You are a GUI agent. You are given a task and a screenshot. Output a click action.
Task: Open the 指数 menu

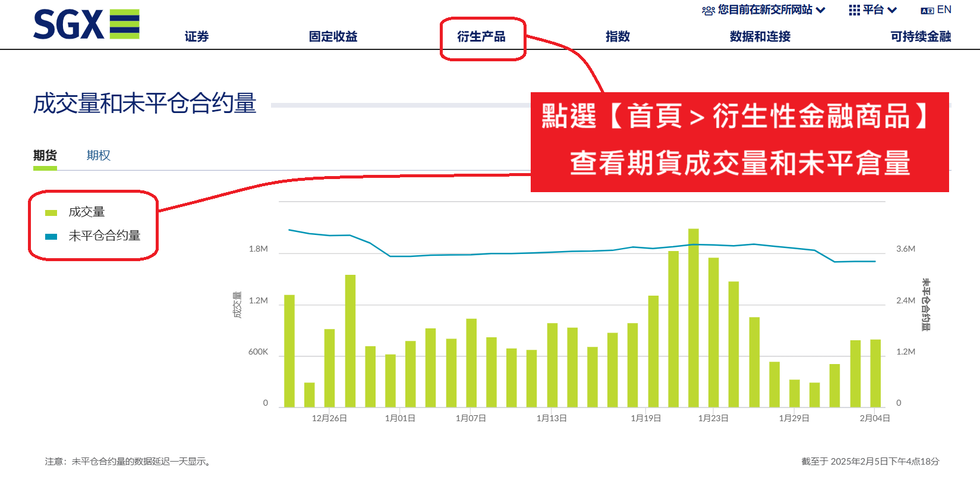click(617, 37)
